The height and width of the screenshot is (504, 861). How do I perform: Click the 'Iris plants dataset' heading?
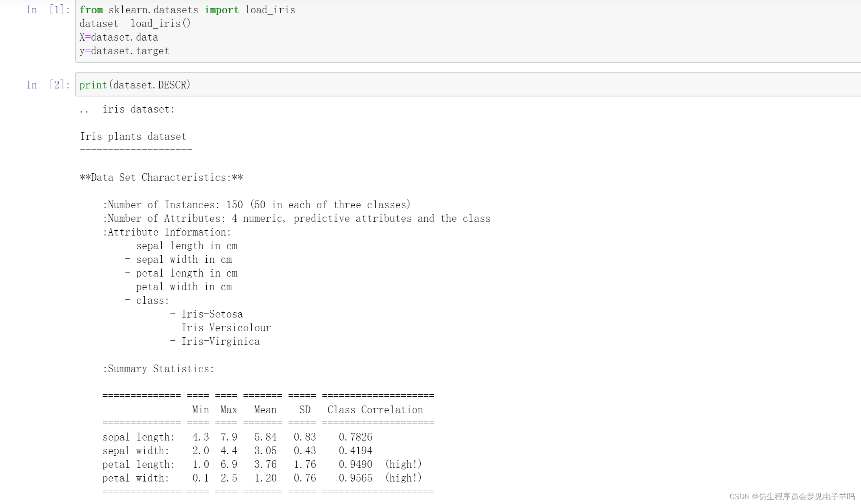(x=133, y=137)
